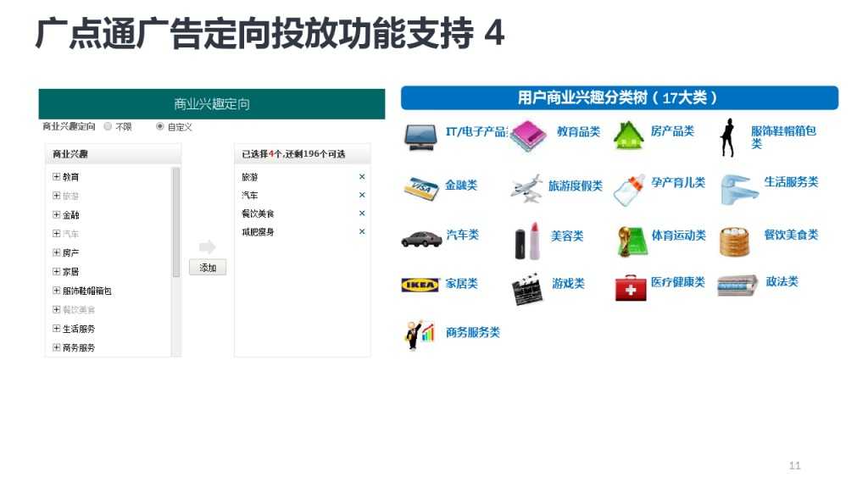
Task: Select the 自定义 radio button
Action: point(159,125)
